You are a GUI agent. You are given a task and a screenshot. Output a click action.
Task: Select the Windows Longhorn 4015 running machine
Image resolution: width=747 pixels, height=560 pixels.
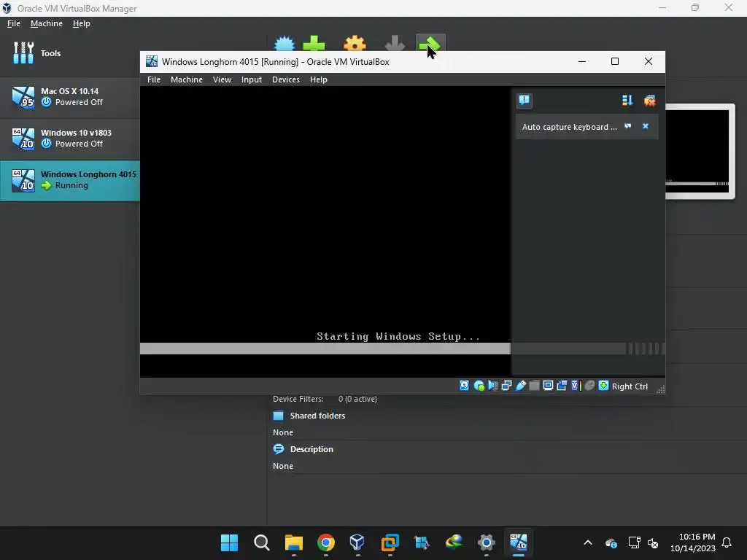tap(69, 180)
